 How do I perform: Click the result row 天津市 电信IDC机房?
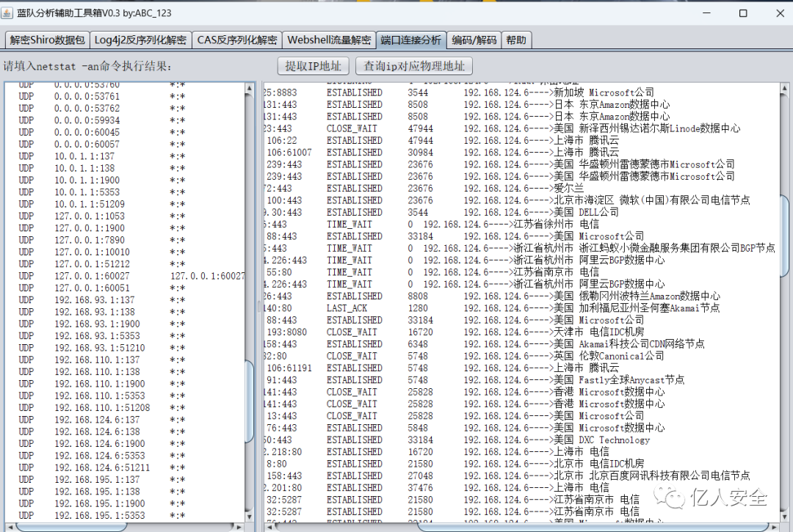click(x=455, y=332)
